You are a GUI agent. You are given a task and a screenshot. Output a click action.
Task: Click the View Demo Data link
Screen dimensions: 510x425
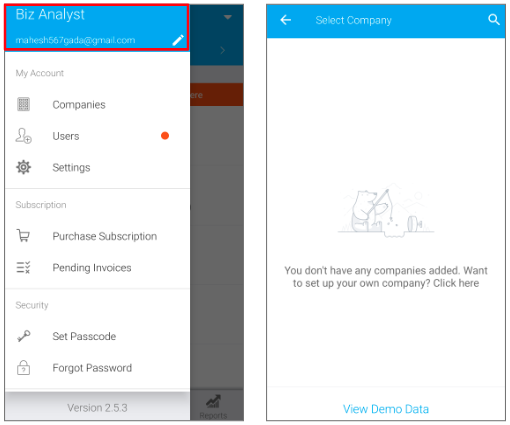point(386,409)
